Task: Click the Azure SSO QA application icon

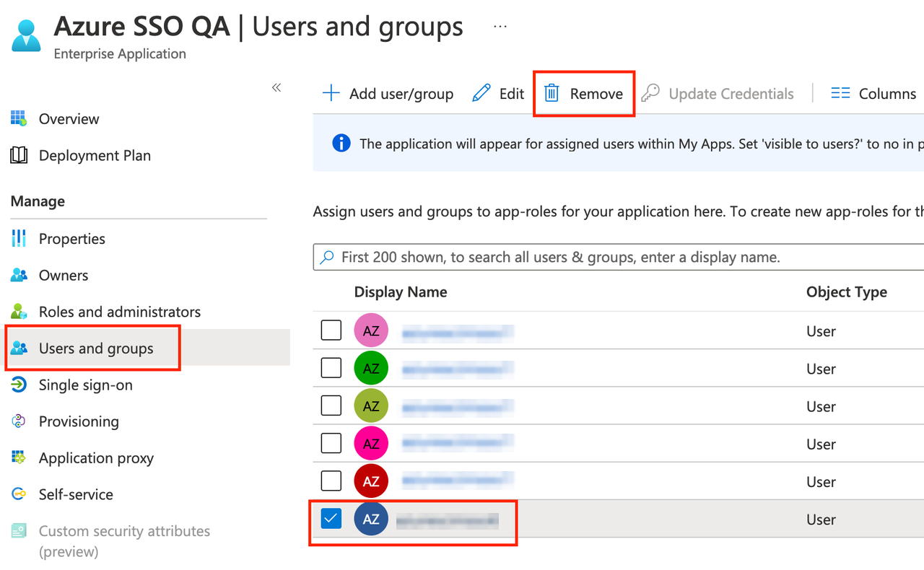Action: tap(27, 35)
